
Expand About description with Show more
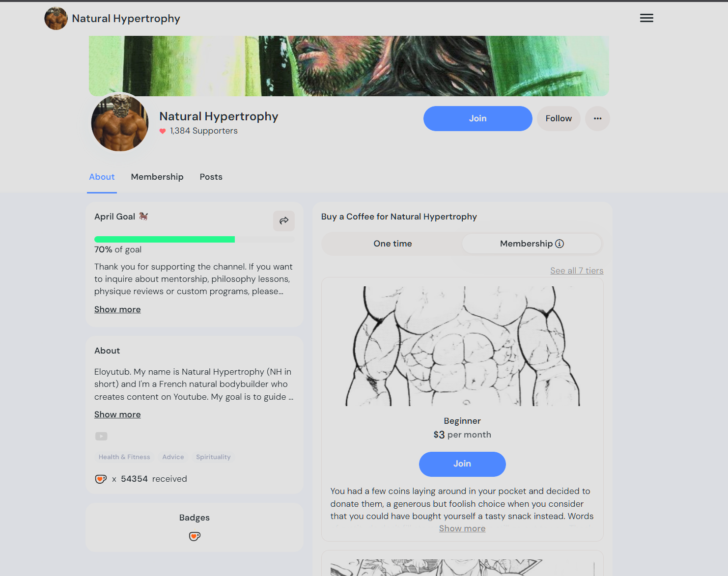point(117,414)
